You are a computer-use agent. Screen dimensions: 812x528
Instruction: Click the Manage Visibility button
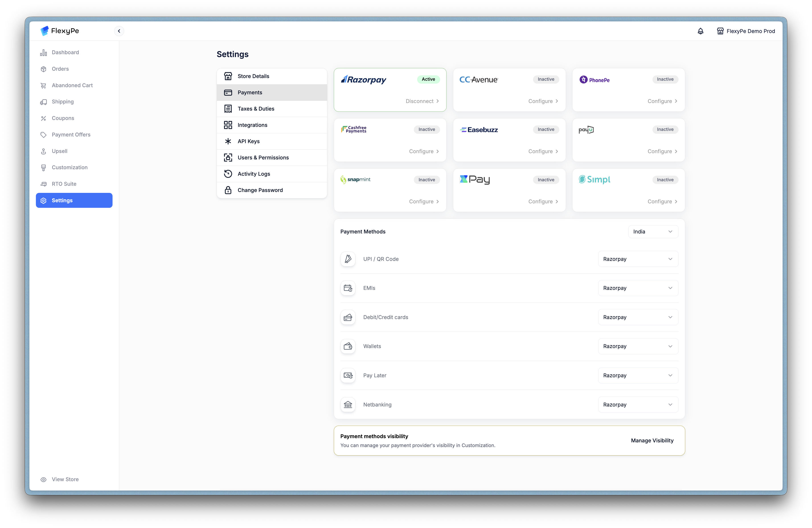(652, 441)
